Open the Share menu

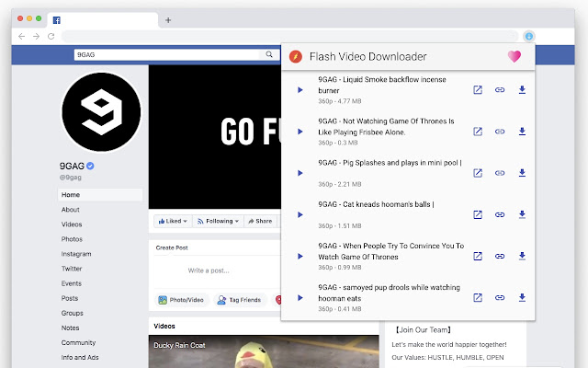pyautogui.click(x=260, y=221)
